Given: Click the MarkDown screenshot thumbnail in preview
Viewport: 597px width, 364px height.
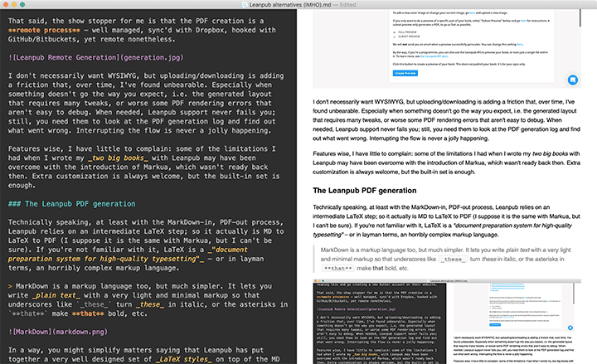Looking at the screenshot, I should point(447,322).
